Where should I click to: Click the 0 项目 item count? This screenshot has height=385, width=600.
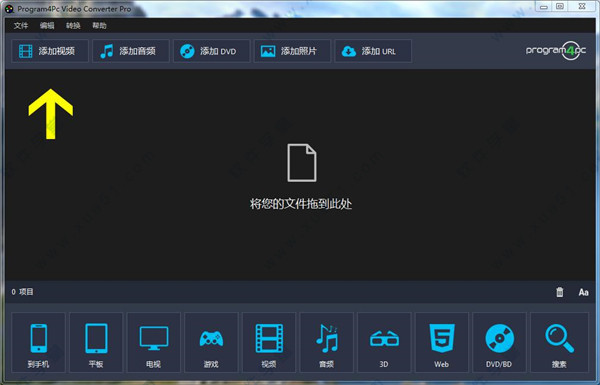[x=22, y=292]
